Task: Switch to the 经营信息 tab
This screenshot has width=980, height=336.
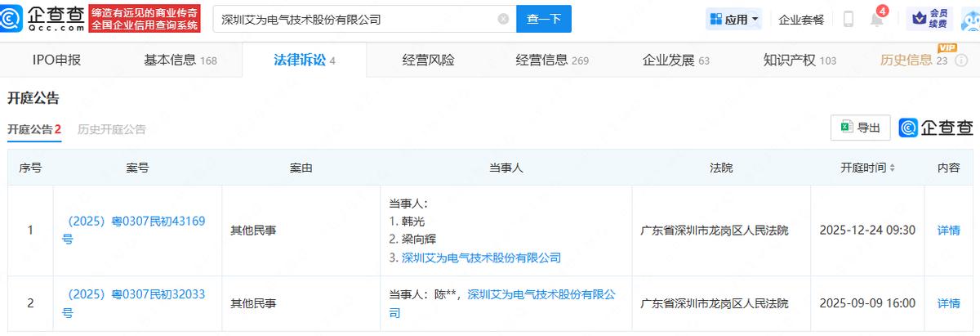Action: (552, 60)
